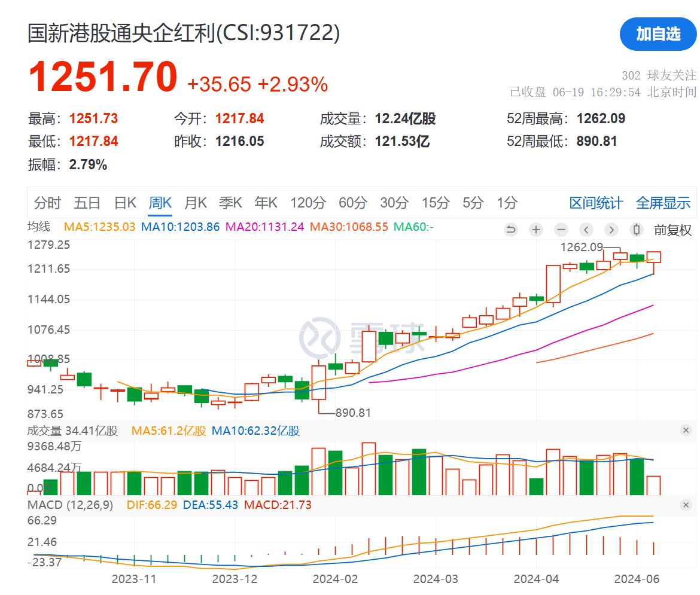This screenshot has width=700, height=595.
Task: Open the 前复权 adjustment dropdown
Action: pos(672,230)
